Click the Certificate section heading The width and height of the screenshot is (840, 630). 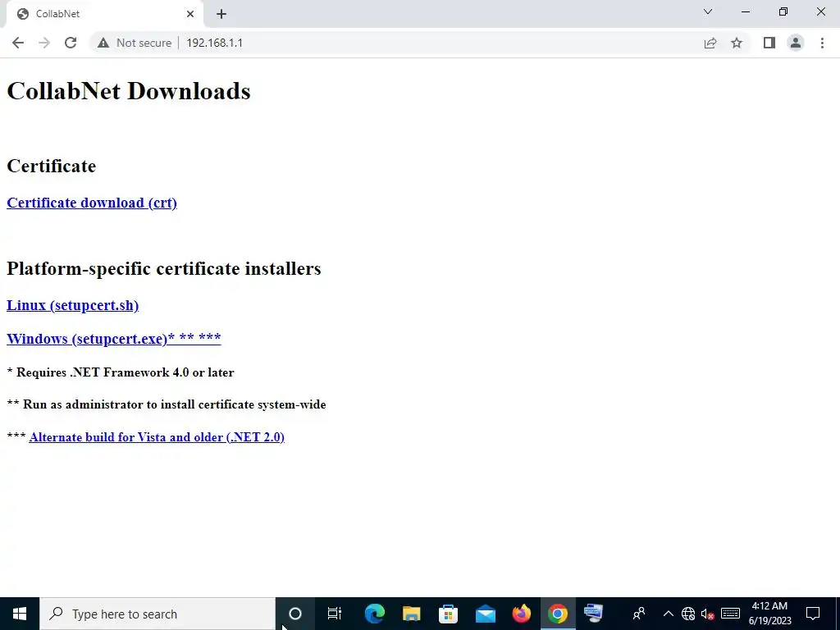pyautogui.click(x=52, y=166)
